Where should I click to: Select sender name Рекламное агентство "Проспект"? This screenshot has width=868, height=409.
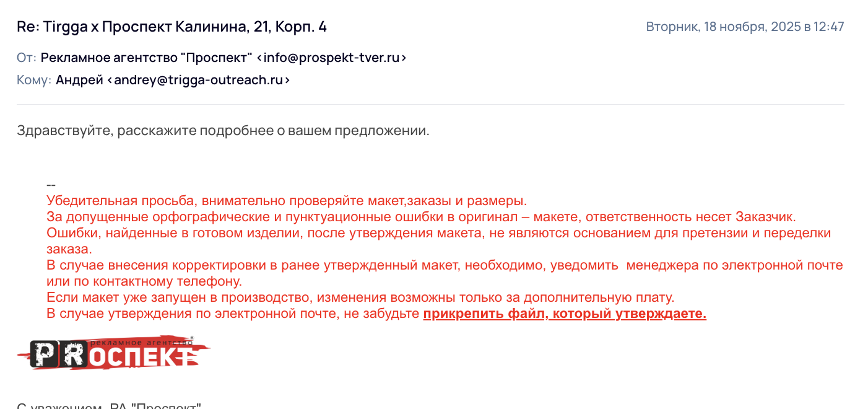(x=146, y=58)
